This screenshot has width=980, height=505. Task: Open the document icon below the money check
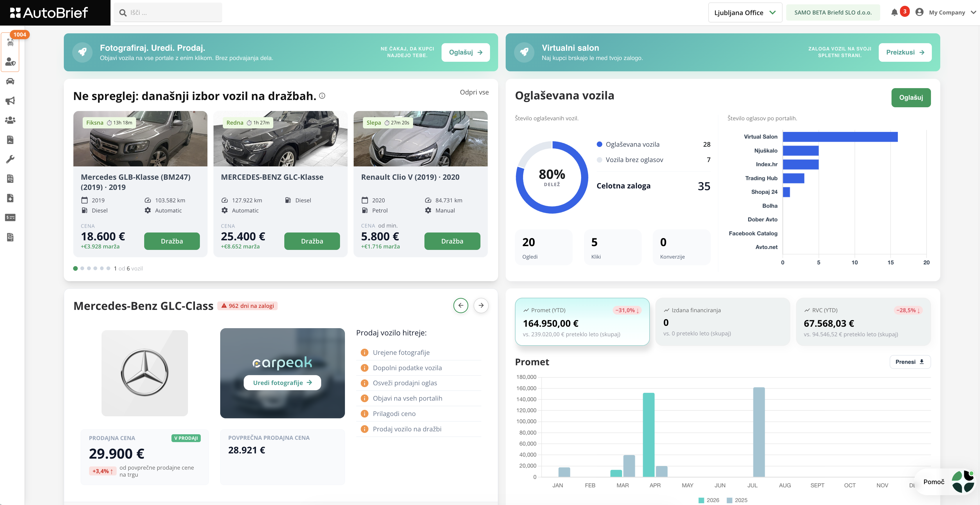coord(10,237)
